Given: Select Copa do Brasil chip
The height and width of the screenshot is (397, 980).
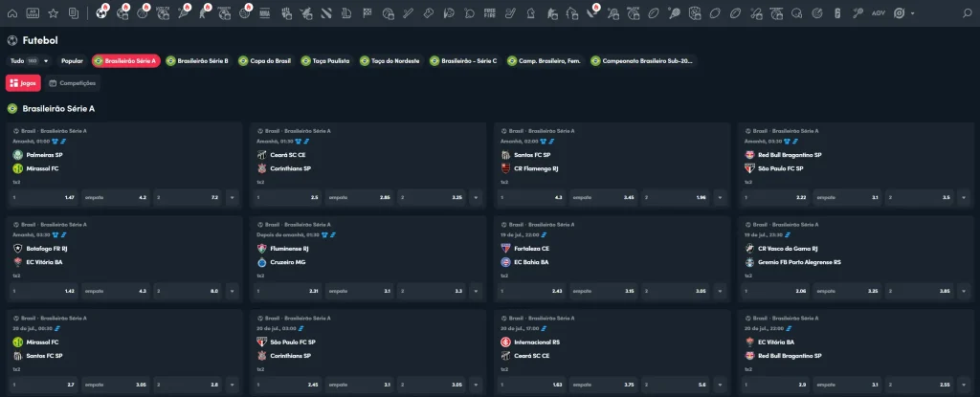Looking at the screenshot, I should (266, 60).
